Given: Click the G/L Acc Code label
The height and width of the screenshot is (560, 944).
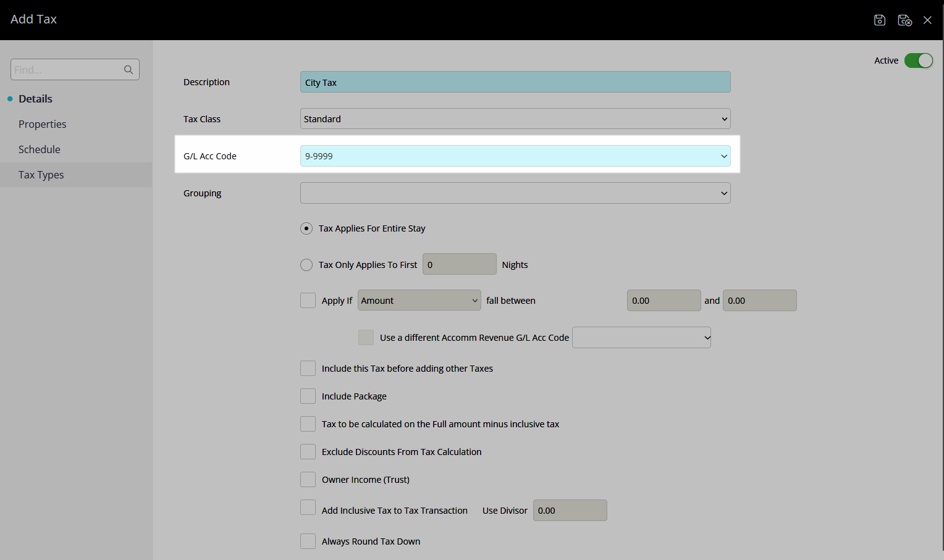Looking at the screenshot, I should (210, 156).
